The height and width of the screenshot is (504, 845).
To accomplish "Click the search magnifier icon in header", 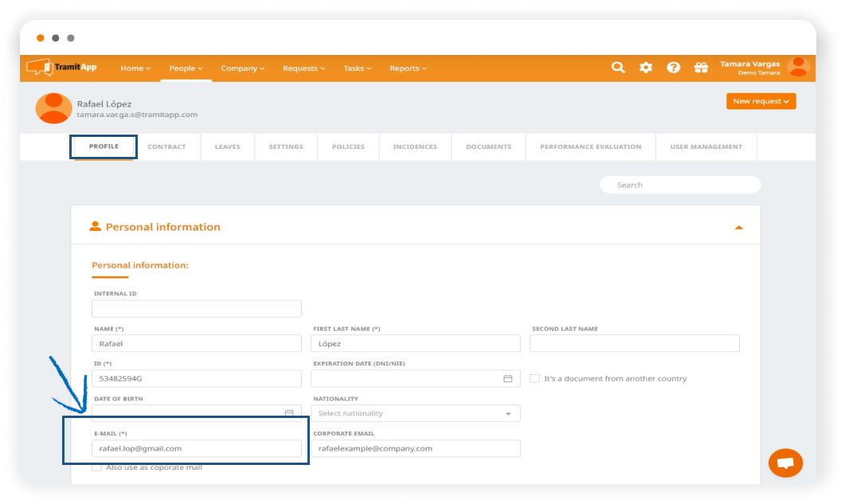I will click(618, 68).
